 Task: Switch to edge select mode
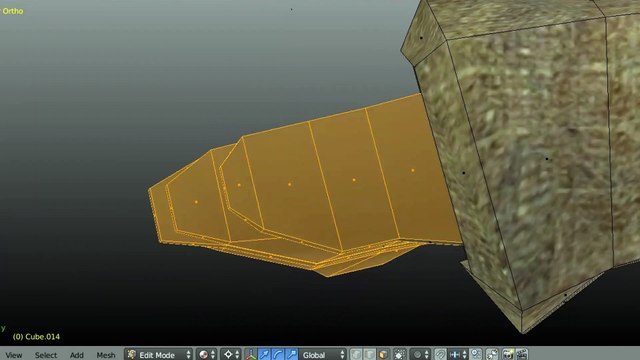click(x=369, y=355)
